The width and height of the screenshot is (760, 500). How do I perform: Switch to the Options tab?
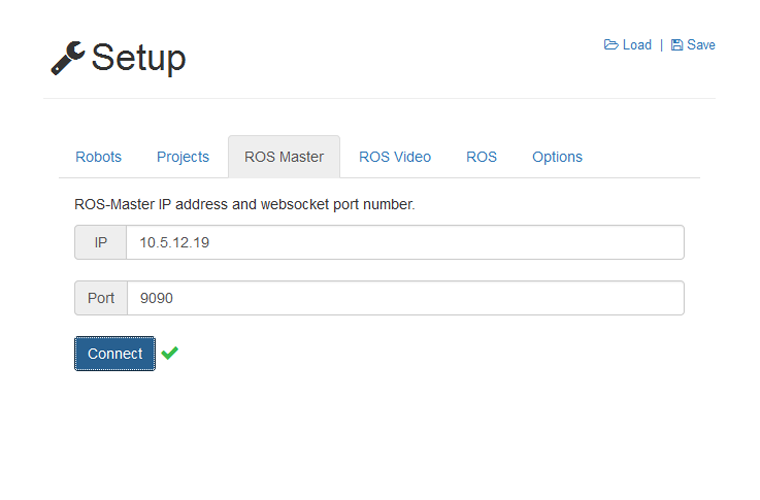tap(557, 157)
